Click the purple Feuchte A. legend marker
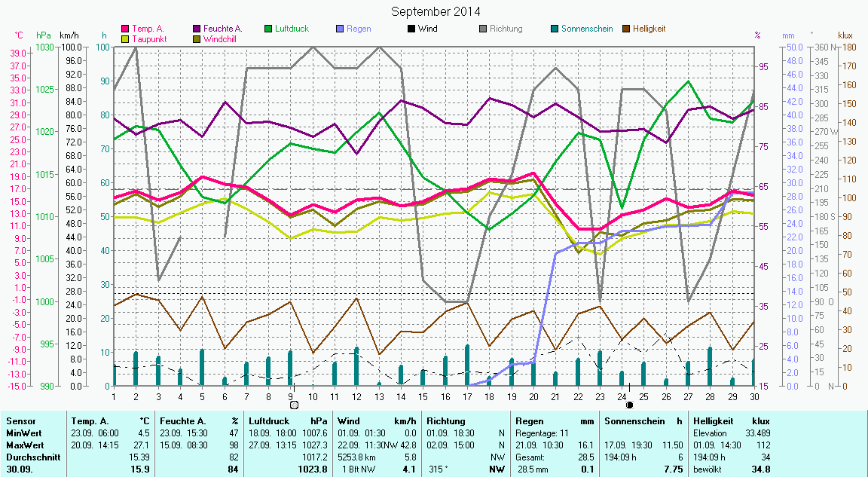 click(197, 29)
